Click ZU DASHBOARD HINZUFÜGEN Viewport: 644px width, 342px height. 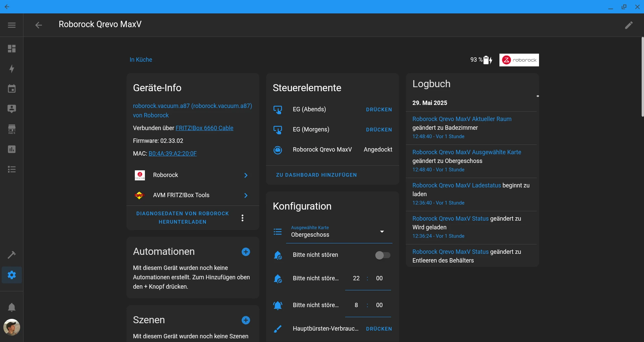[x=316, y=175]
